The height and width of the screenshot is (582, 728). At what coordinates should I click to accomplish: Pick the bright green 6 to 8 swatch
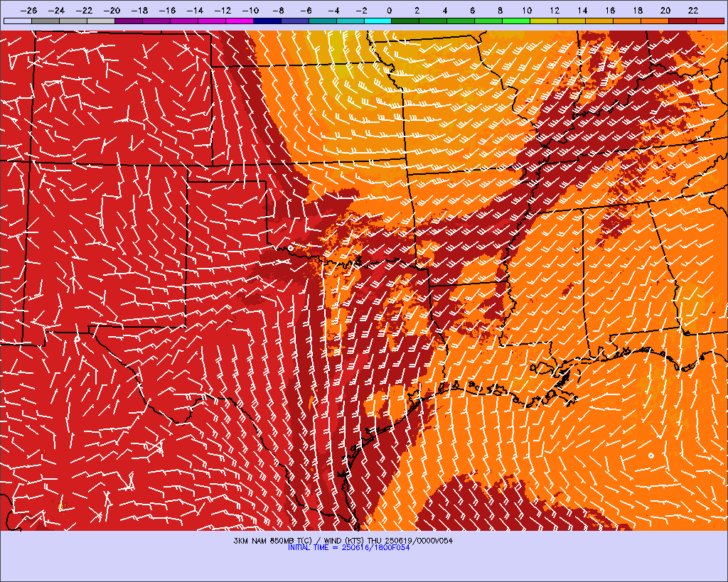click(x=488, y=21)
